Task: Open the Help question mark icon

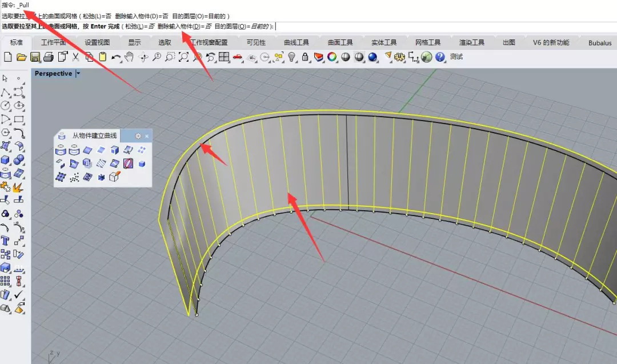Action: click(x=440, y=57)
